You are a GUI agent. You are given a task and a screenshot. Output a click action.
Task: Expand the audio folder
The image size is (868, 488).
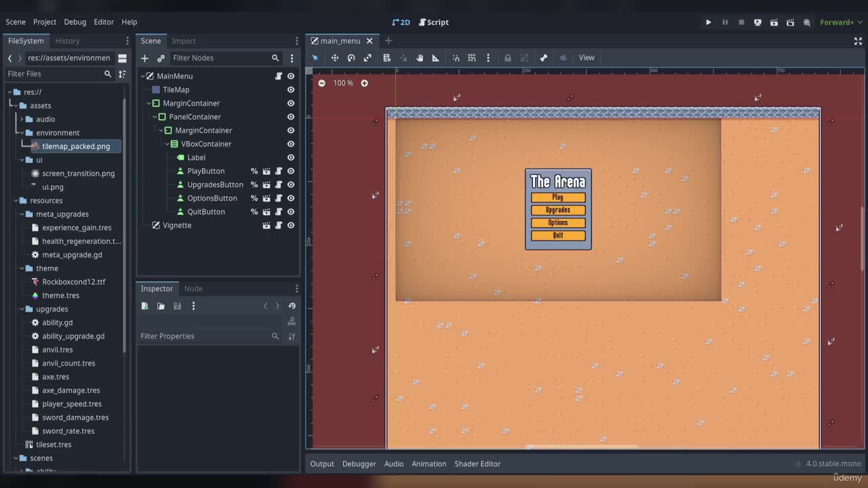[x=22, y=119]
